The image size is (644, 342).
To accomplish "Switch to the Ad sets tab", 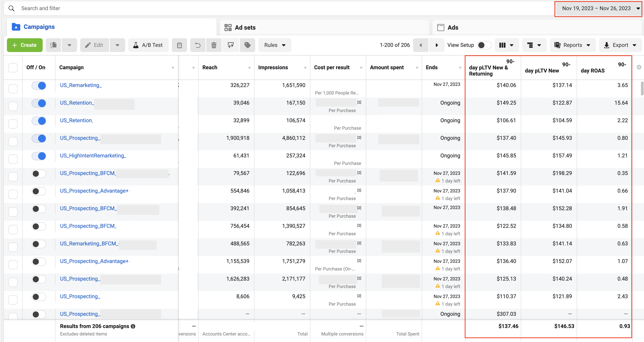I will 324,28.
